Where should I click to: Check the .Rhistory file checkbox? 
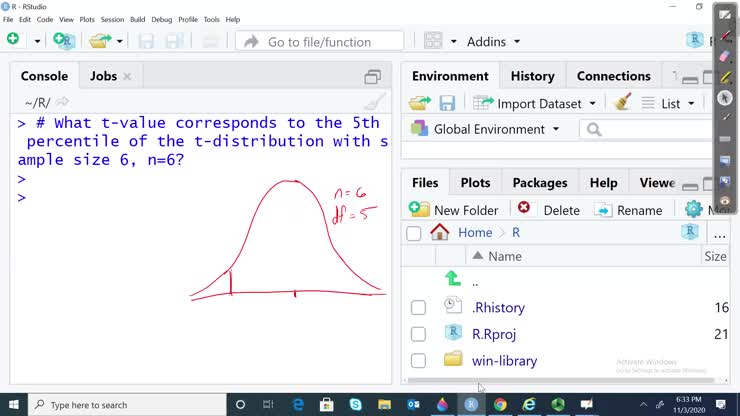click(x=418, y=308)
